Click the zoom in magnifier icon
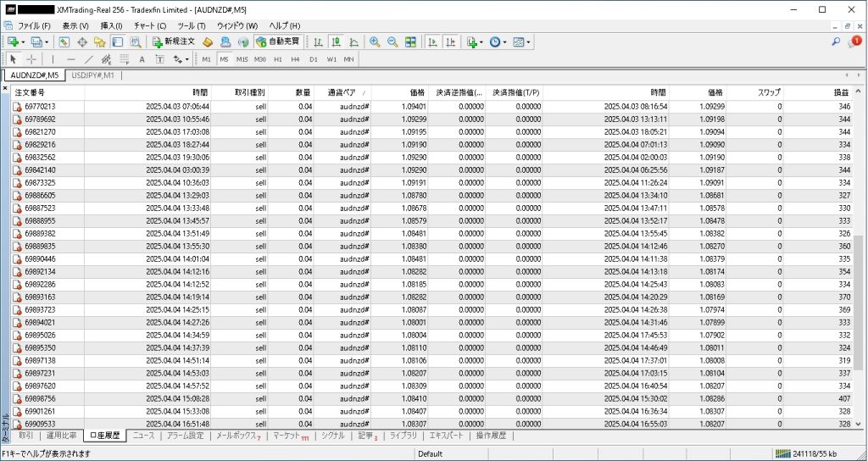This screenshot has height=461, width=868. click(375, 42)
